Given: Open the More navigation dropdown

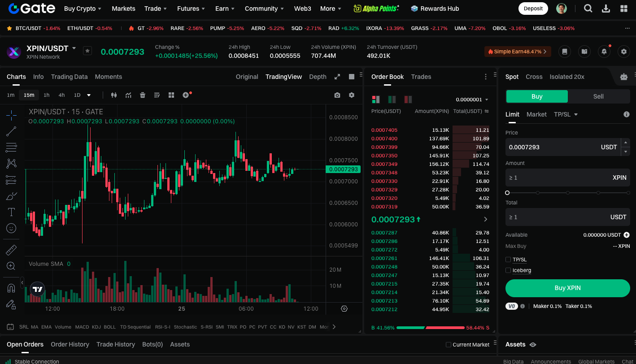Looking at the screenshot, I should pyautogui.click(x=330, y=9).
